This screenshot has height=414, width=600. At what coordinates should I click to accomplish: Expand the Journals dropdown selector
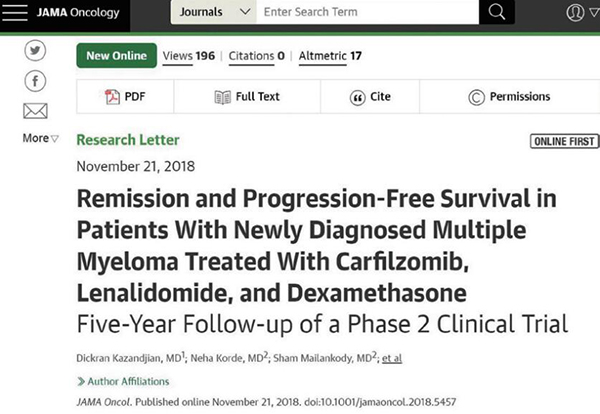point(214,12)
